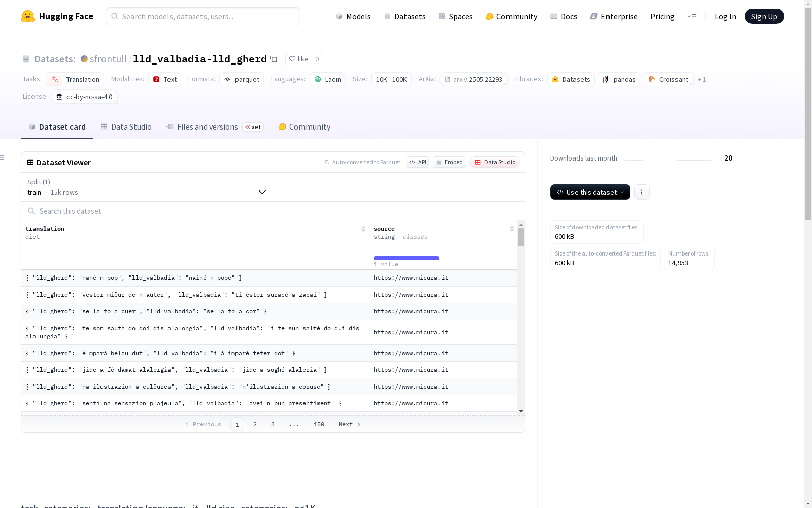Viewport: 812px width, 508px height.
Task: Expand the Split train dropdown
Action: 147,187
